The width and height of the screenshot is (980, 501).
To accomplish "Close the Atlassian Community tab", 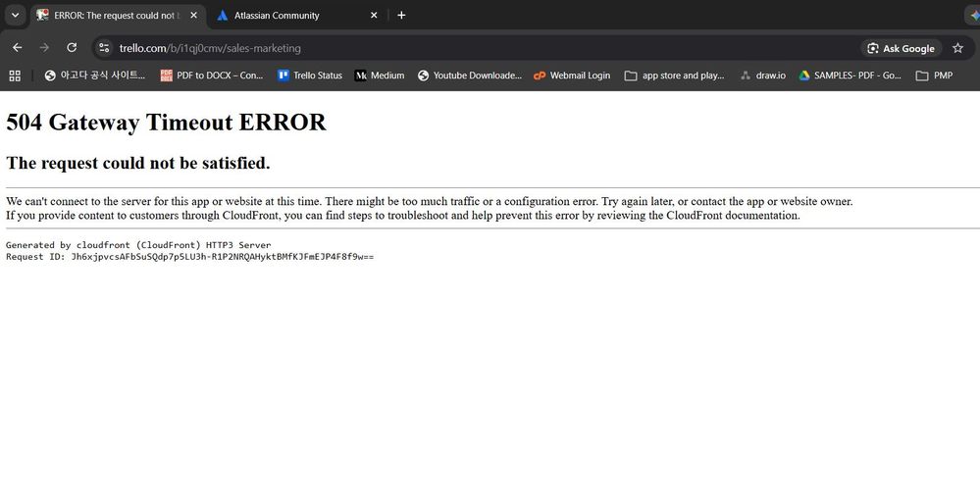I will pyautogui.click(x=374, y=15).
